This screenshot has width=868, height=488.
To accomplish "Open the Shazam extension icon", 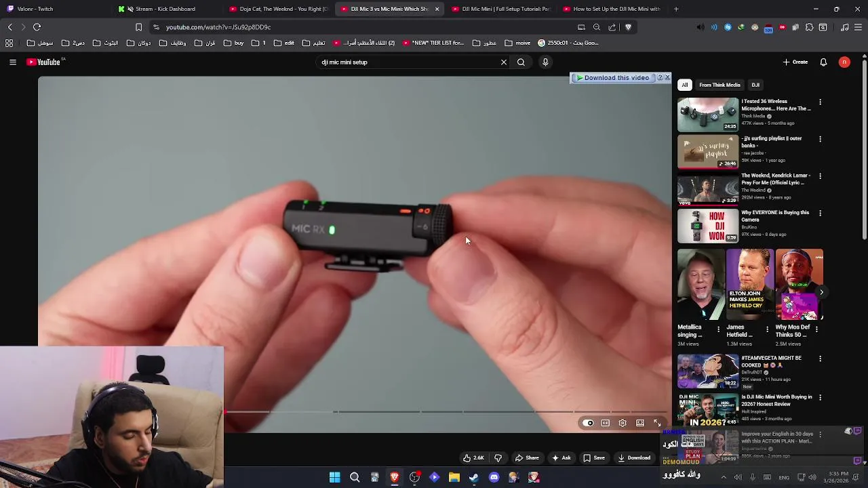I will tap(728, 27).
